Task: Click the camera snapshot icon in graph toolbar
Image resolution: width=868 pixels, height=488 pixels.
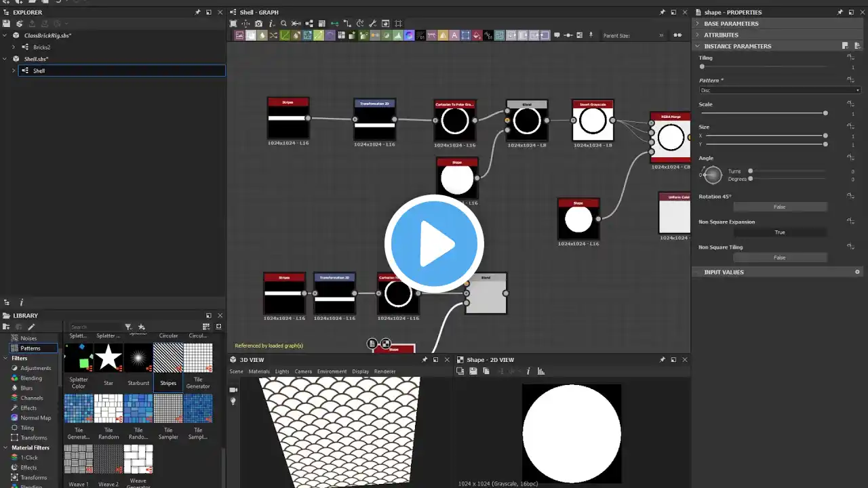Action: tap(258, 24)
